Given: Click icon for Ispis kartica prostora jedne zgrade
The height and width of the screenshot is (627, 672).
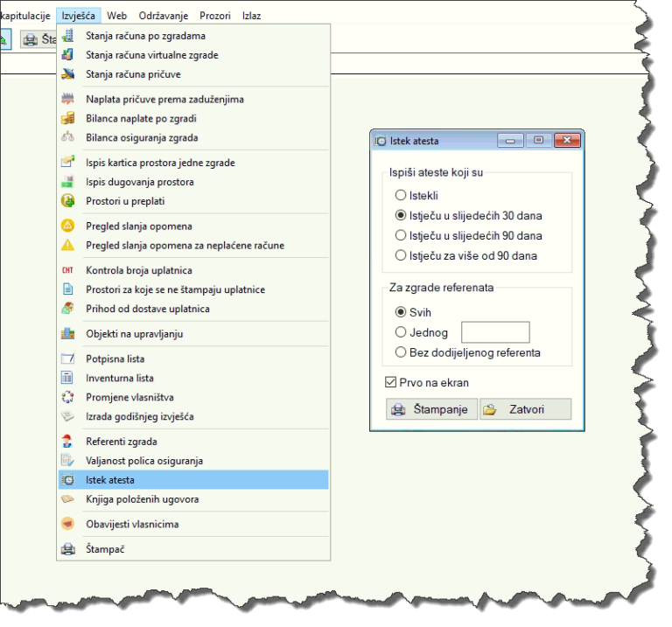Looking at the screenshot, I should 67,163.
